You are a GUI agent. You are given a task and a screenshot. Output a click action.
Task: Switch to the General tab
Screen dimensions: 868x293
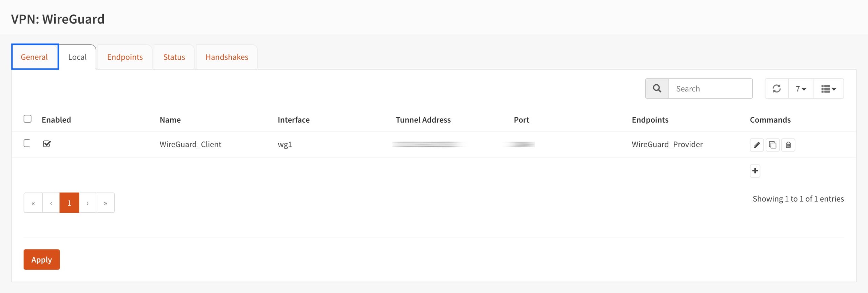[x=34, y=57]
